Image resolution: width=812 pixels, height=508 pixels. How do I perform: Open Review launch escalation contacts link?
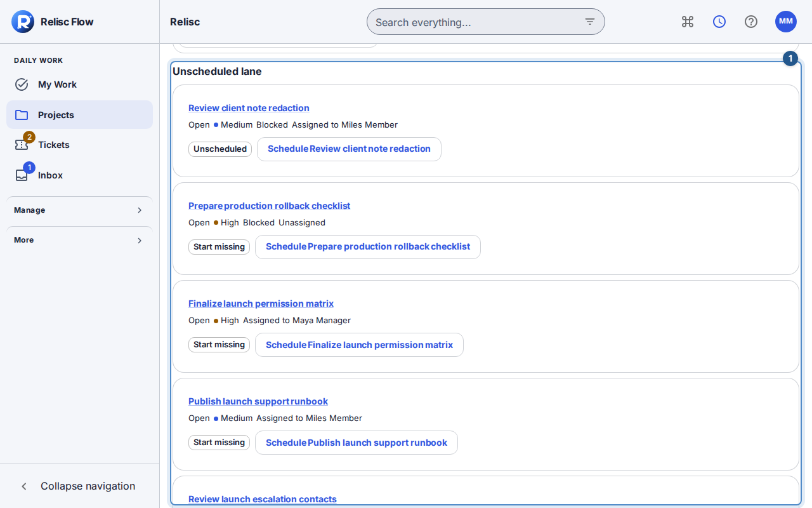[x=263, y=499]
